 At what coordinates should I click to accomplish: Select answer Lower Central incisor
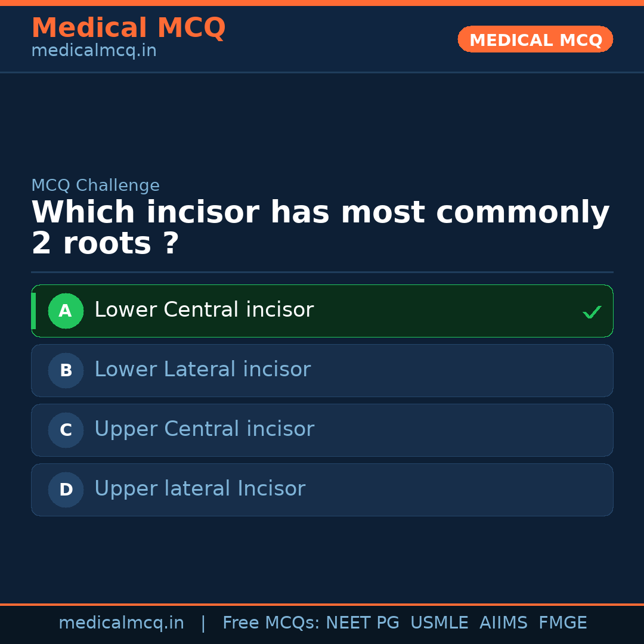(204, 310)
